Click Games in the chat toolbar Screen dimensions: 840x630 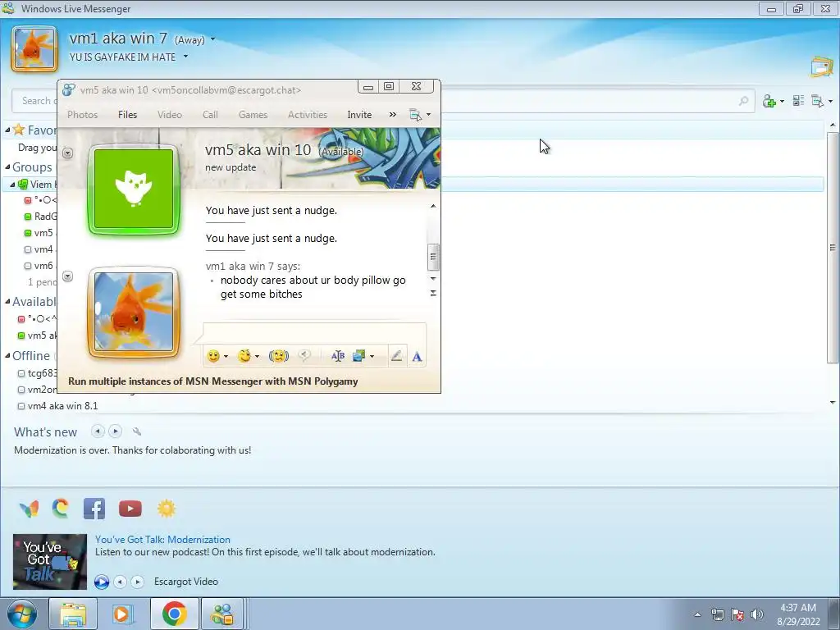253,115
